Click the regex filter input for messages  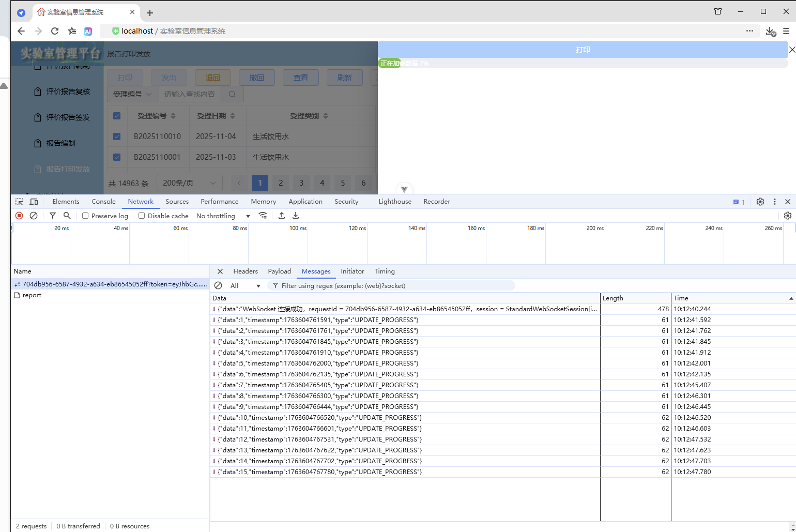[x=391, y=285]
